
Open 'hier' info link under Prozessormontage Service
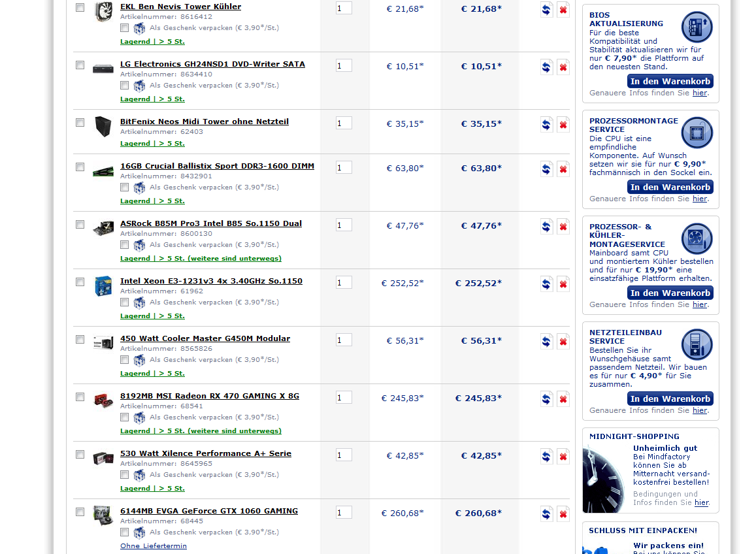pyautogui.click(x=700, y=199)
